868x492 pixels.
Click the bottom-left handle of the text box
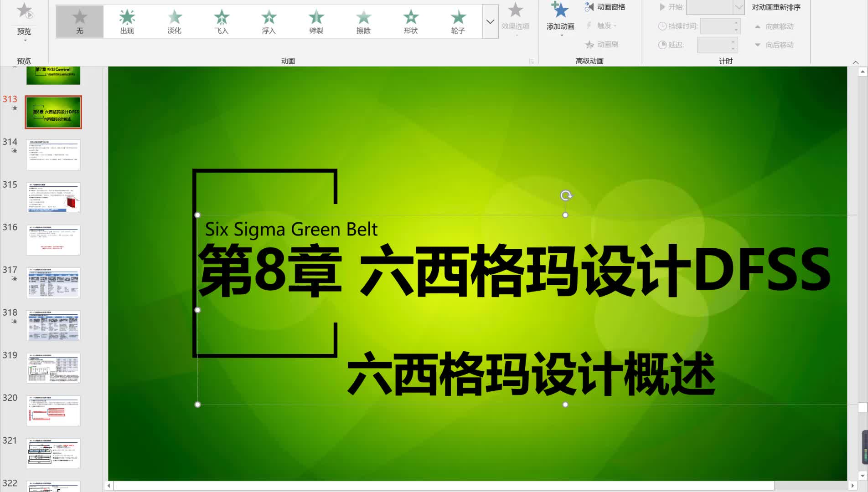[197, 405]
